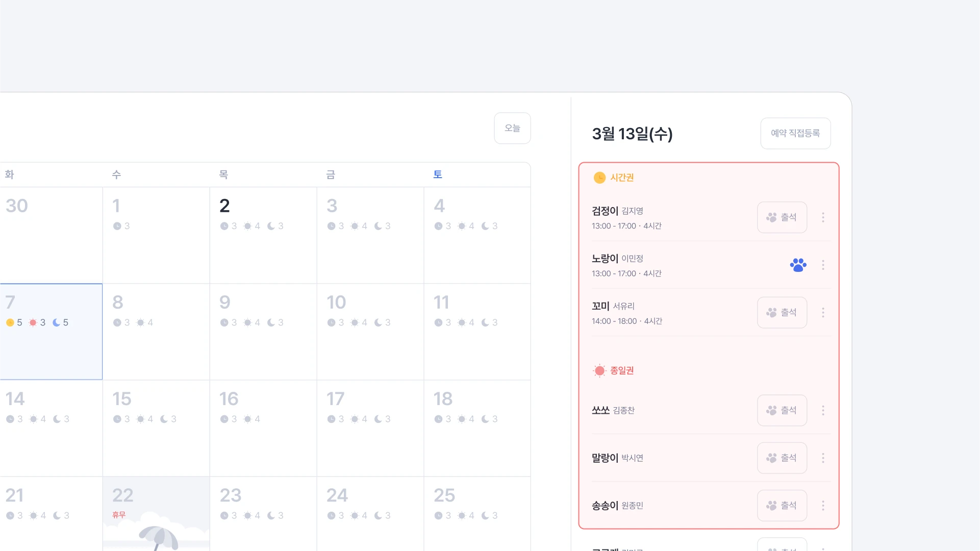This screenshot has height=551, width=980.
Task: Click the blue paw icon for 노랑이
Action: click(798, 265)
